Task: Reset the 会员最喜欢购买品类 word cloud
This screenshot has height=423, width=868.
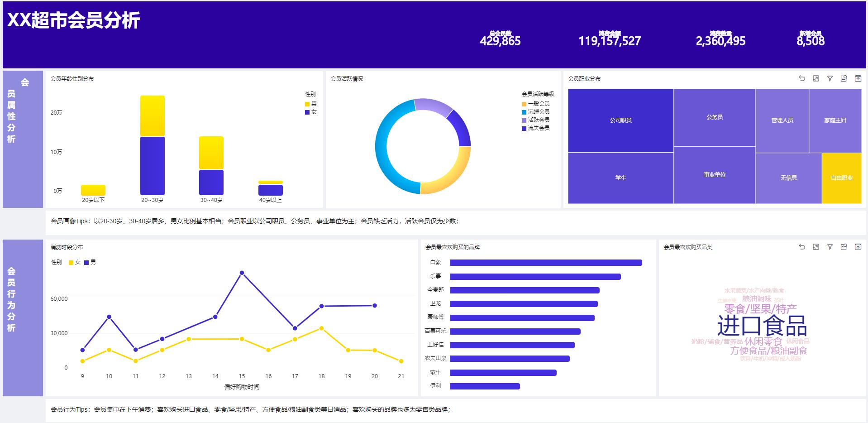Action: 801,247
